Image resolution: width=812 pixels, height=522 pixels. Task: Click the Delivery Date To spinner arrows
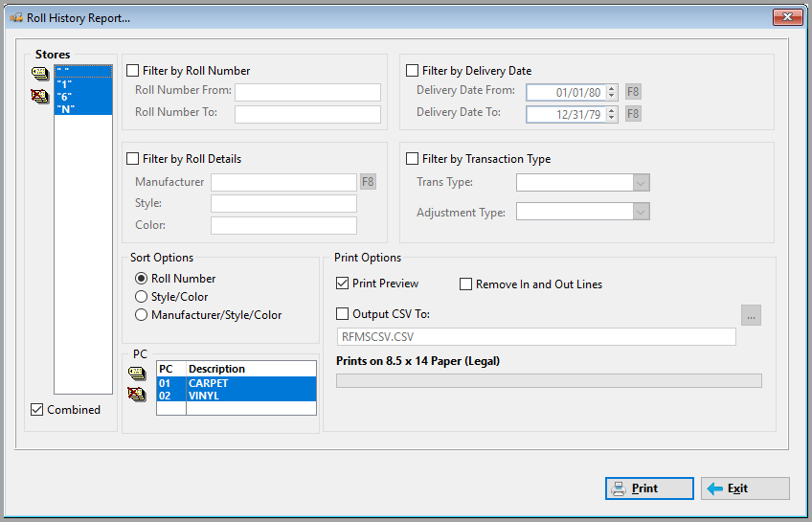coord(612,114)
